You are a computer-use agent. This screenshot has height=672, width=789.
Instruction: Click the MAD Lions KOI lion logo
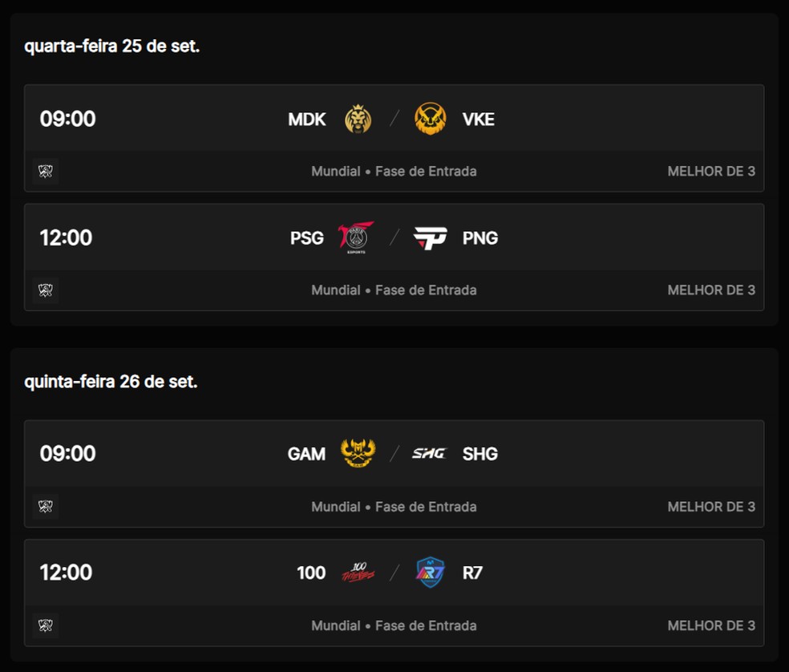pos(358,119)
